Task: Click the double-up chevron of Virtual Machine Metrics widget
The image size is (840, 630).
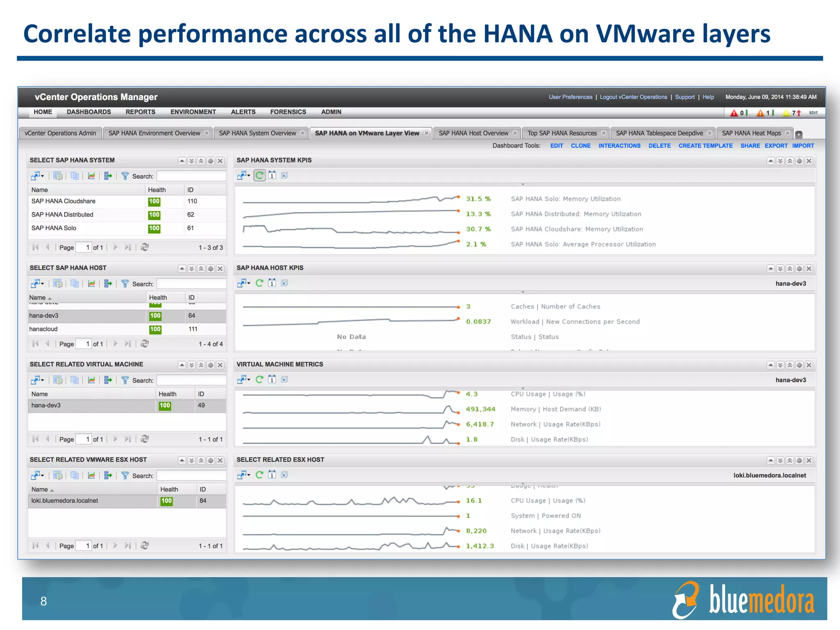Action: tap(790, 365)
